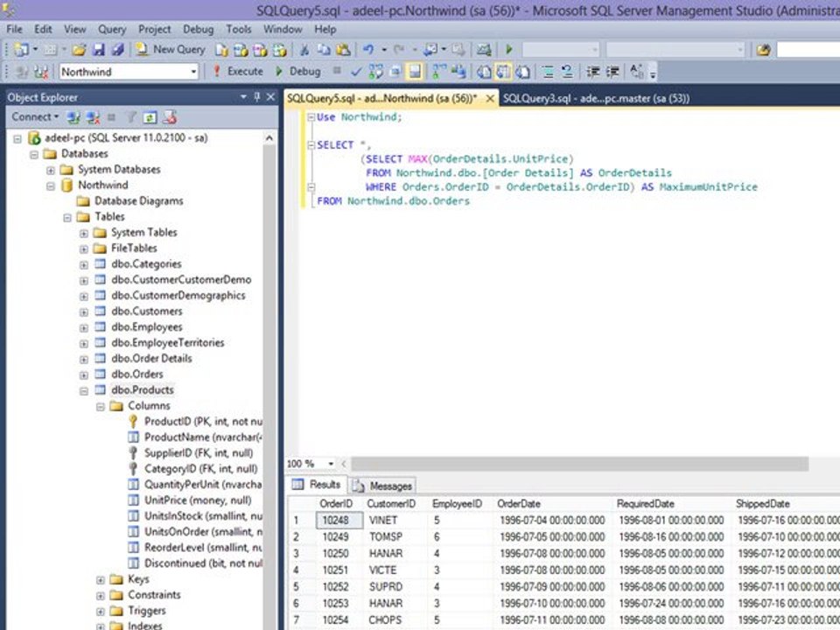The width and height of the screenshot is (840, 630).
Task: Click the Connect dropdown button
Action: [35, 116]
